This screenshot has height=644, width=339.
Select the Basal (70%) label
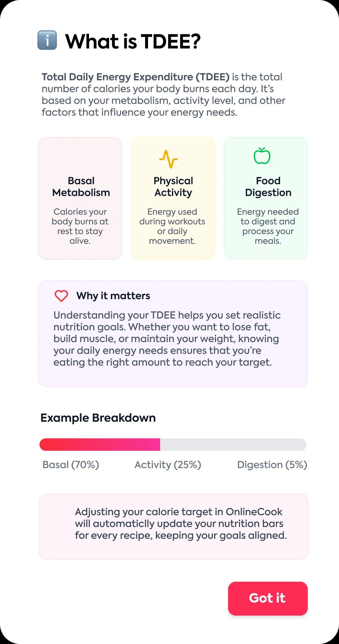(71, 465)
